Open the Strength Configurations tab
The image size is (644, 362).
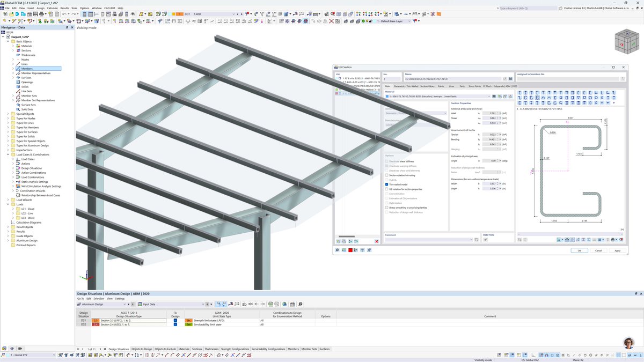click(x=235, y=349)
